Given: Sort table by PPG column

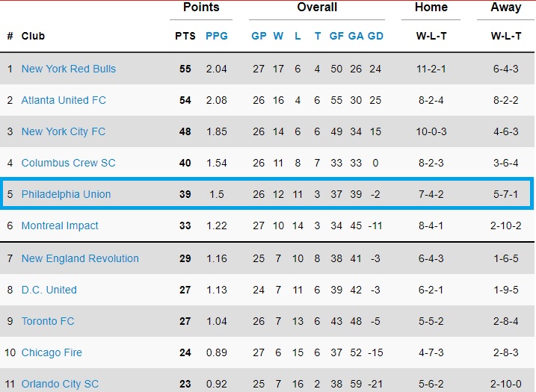Looking at the screenshot, I should pyautogui.click(x=217, y=36).
